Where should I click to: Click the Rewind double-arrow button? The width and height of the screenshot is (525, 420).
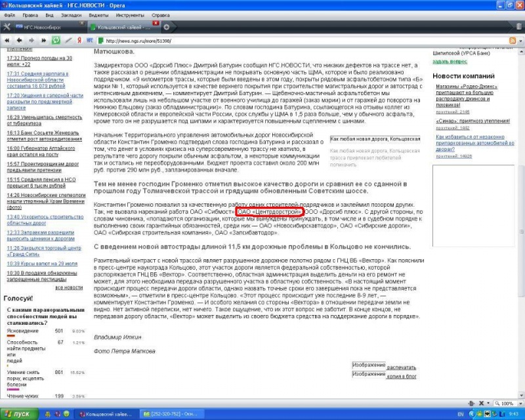point(7,40)
